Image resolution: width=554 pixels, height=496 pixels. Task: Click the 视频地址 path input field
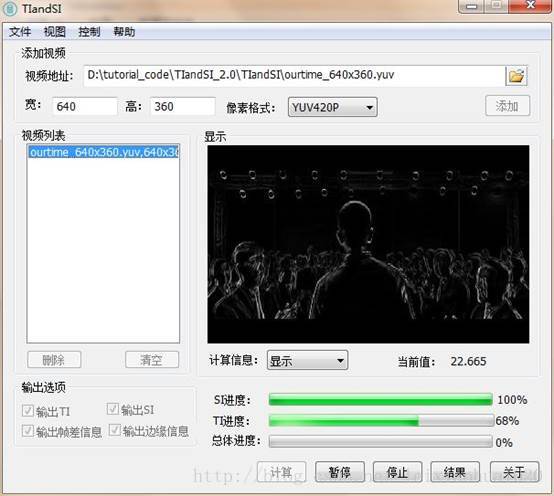point(294,75)
